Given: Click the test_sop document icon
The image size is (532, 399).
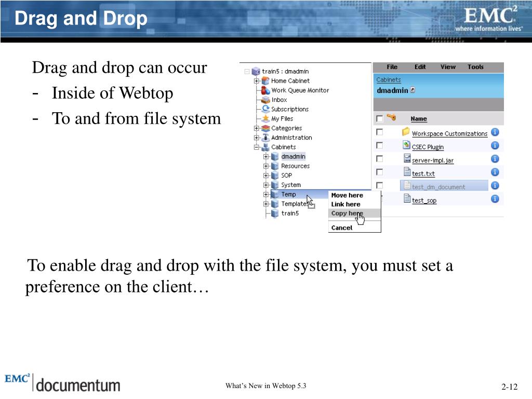Looking at the screenshot, I should 407,198.
